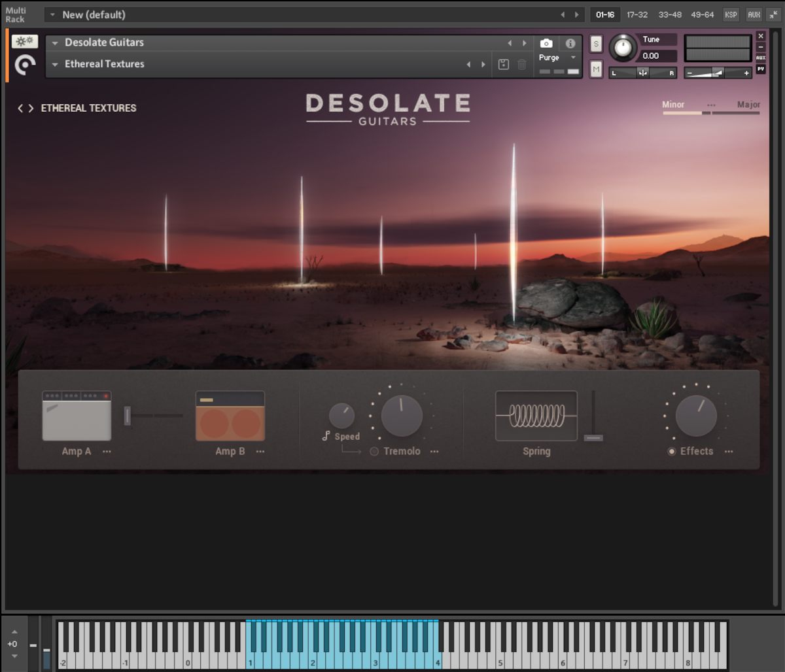Open the Purge dropdown menu
Image resolution: width=785 pixels, height=672 pixels.
point(573,58)
